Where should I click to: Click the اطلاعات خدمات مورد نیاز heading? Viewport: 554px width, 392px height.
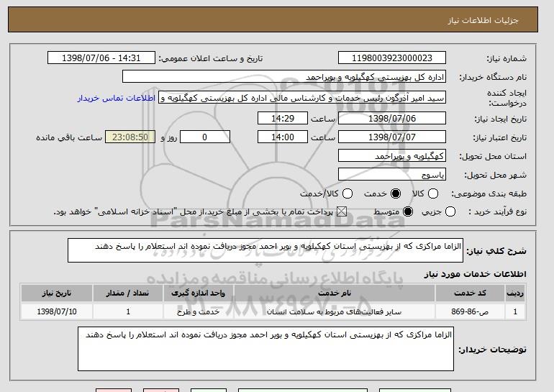(475, 274)
